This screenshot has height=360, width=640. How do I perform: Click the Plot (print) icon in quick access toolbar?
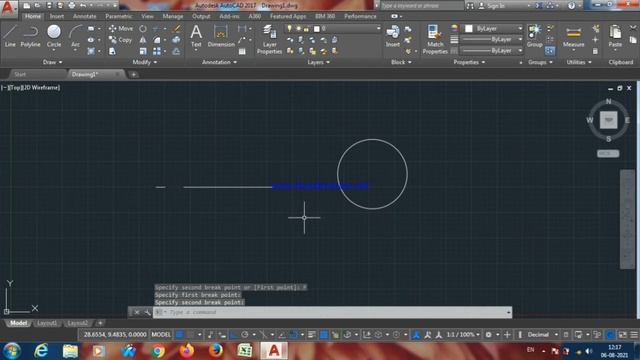[71, 5]
